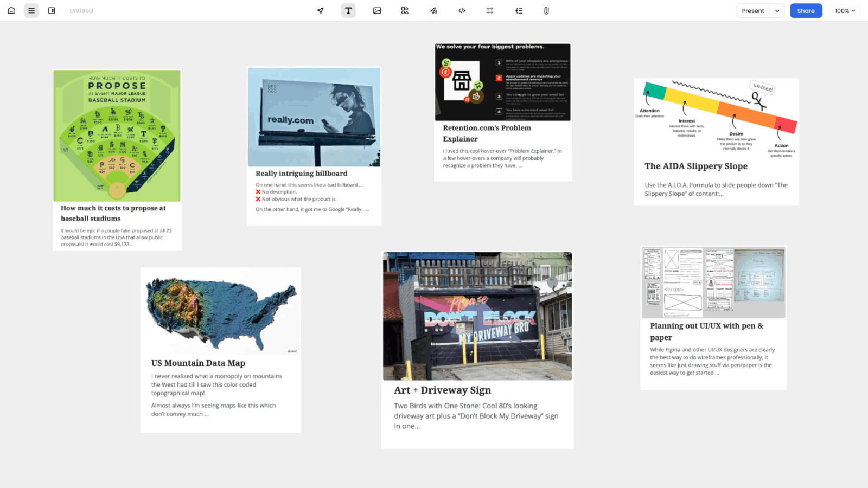The image size is (868, 488).
Task: Open the Art + Driveway Sign card title
Action: coord(442,390)
